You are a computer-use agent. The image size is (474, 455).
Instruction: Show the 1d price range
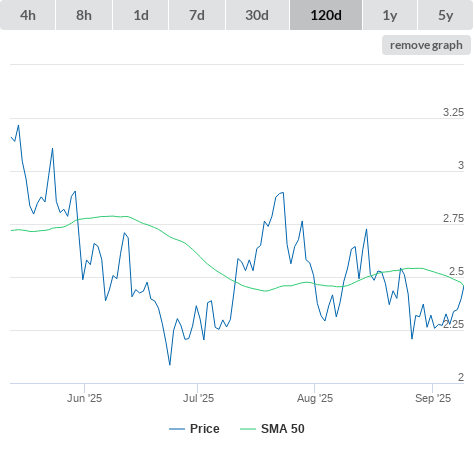[141, 15]
